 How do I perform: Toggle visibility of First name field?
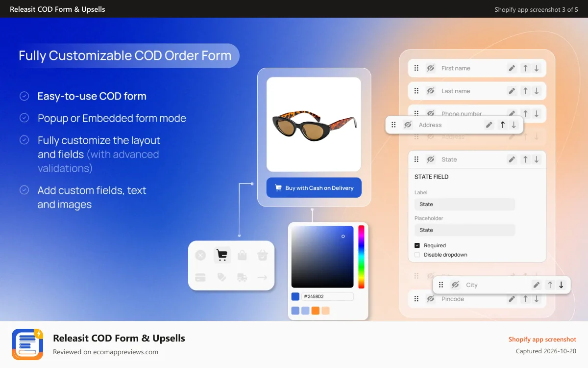tap(431, 68)
